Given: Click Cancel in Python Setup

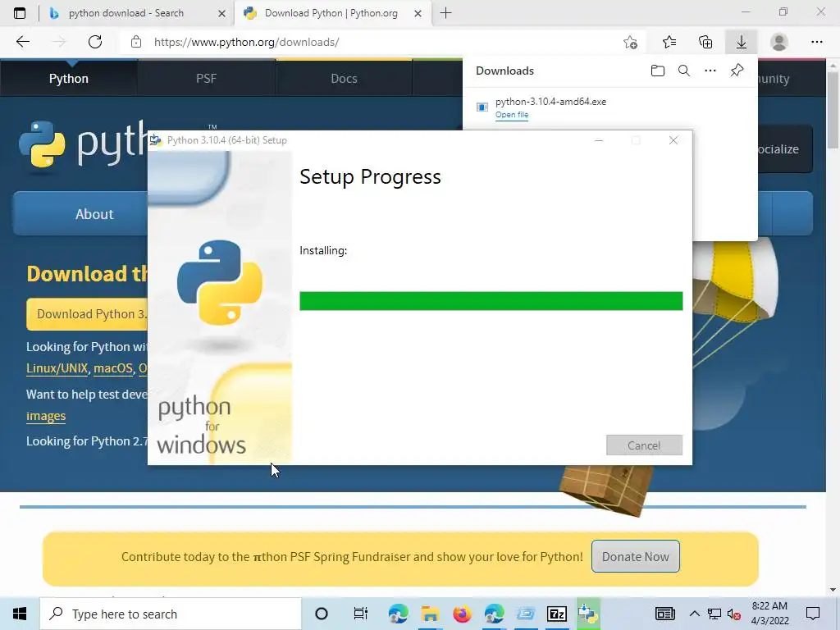Looking at the screenshot, I should pos(644,445).
